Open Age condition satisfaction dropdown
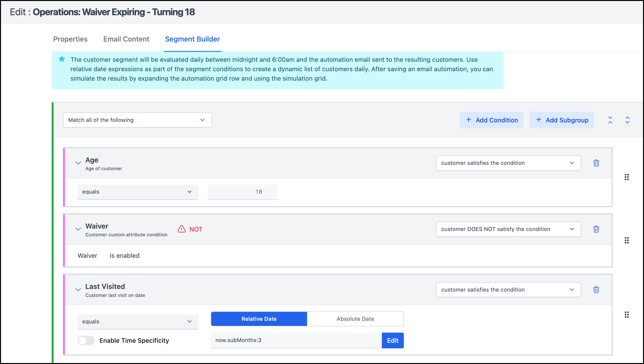644x364 pixels. [x=508, y=163]
